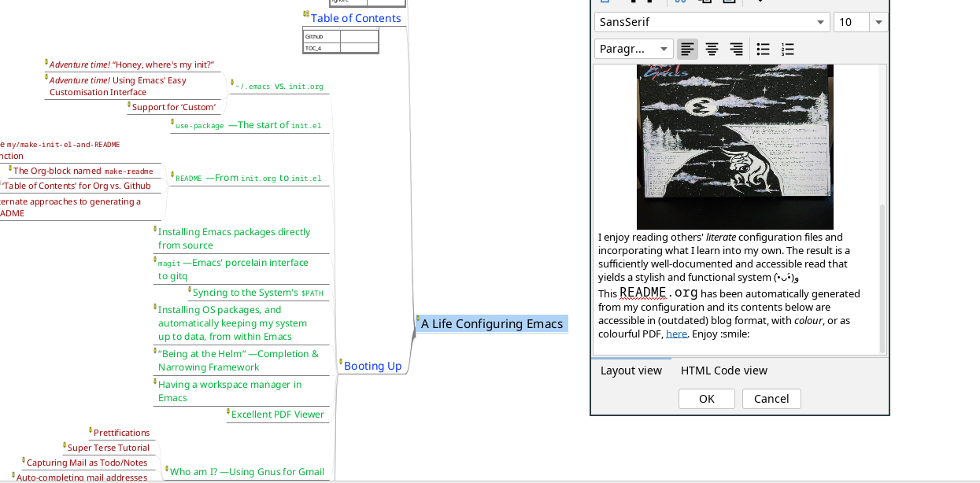Select "Honey, where's my init?" node

tap(131, 65)
